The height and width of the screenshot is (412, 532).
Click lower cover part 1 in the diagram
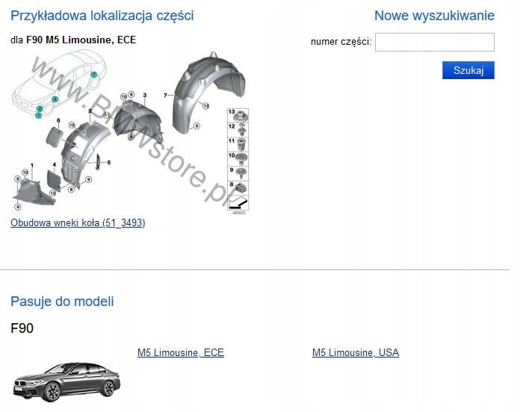[32, 192]
